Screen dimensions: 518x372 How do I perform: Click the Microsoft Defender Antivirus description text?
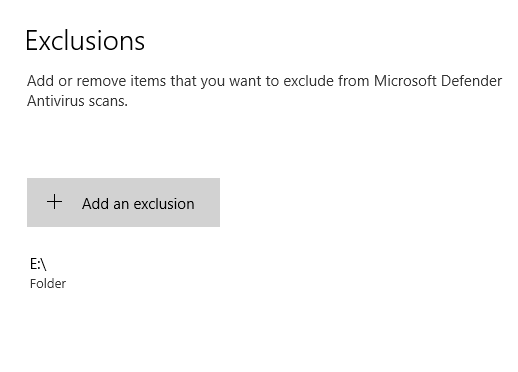point(264,91)
